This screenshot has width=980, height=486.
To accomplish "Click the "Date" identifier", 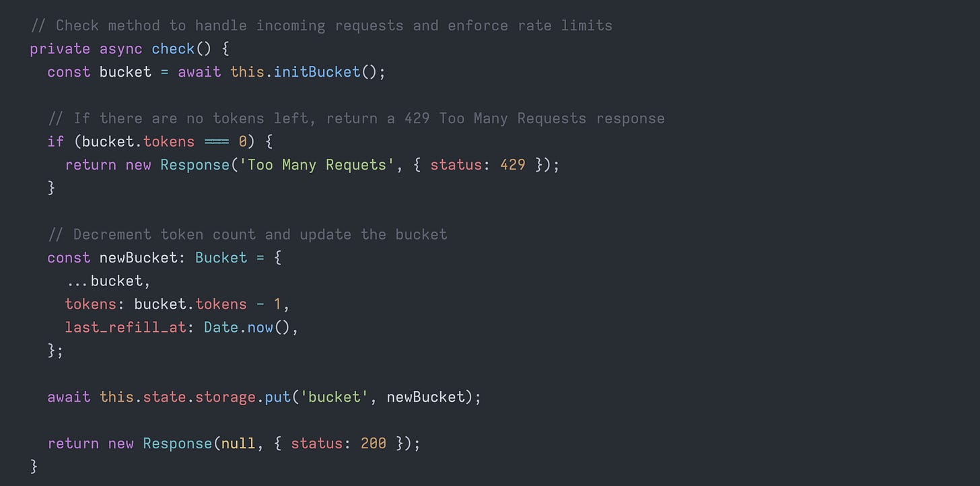I will (221, 327).
